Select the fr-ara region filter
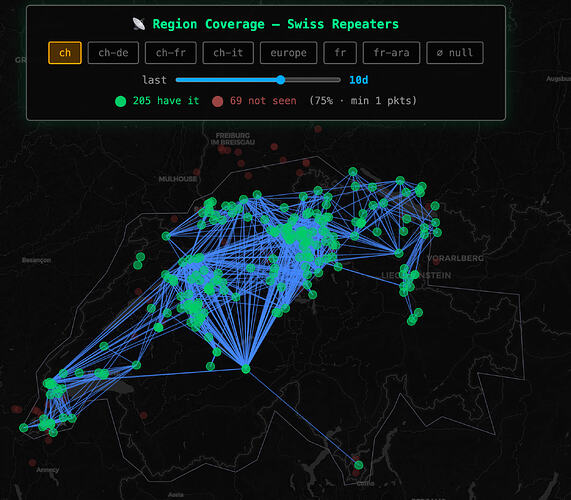Viewport: 571px width, 500px height. 391,53
